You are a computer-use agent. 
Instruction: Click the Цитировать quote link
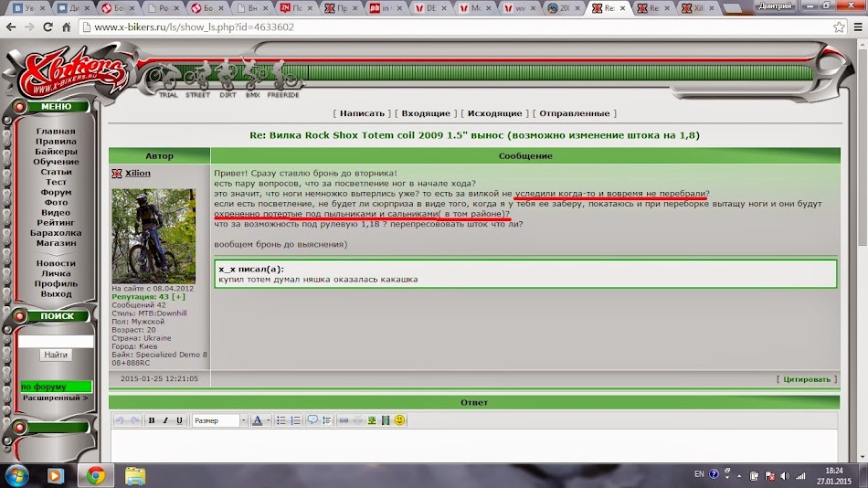tap(807, 379)
